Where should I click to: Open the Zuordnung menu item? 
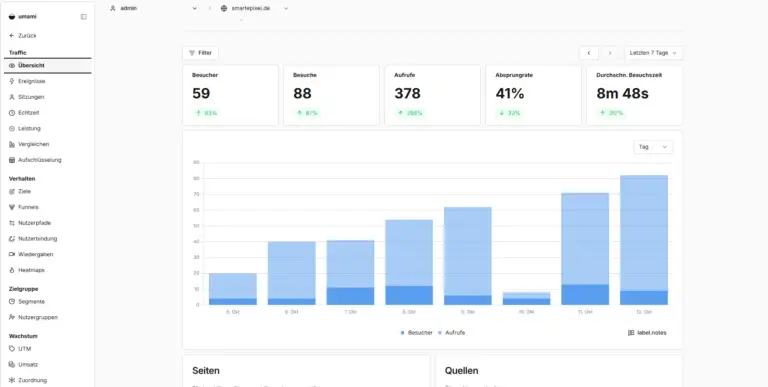pyautogui.click(x=48, y=380)
